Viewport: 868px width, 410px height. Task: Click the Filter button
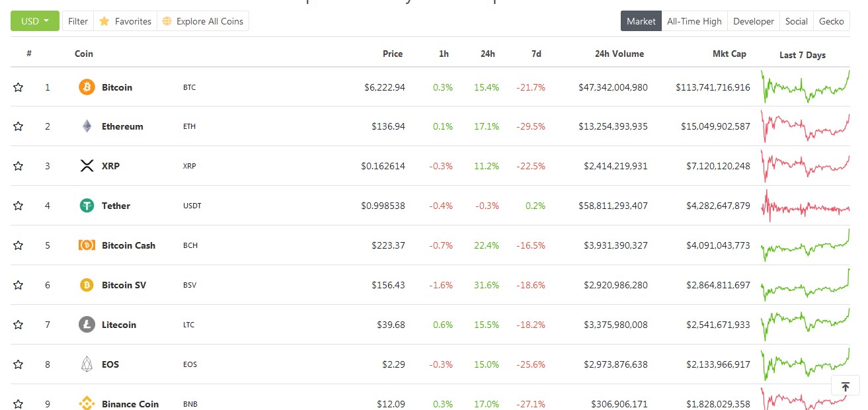(78, 21)
